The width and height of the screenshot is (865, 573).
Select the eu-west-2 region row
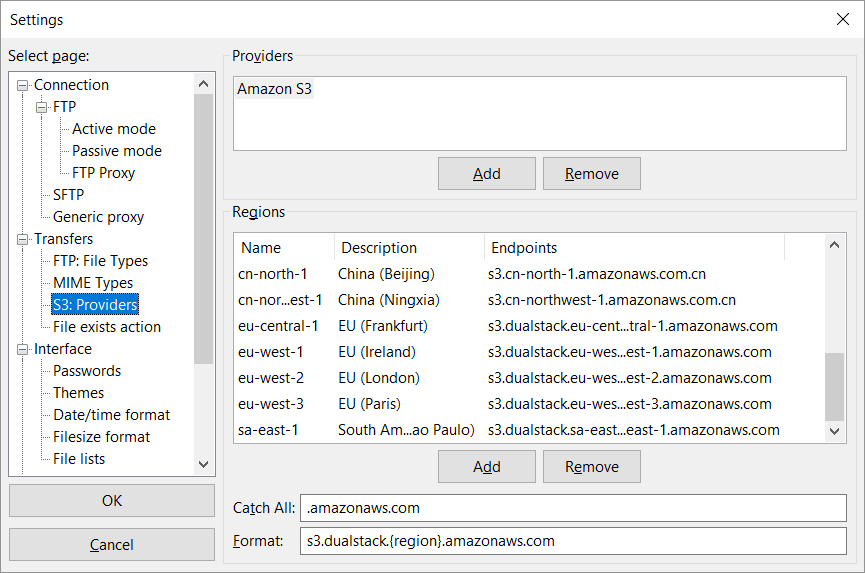(x=528, y=378)
